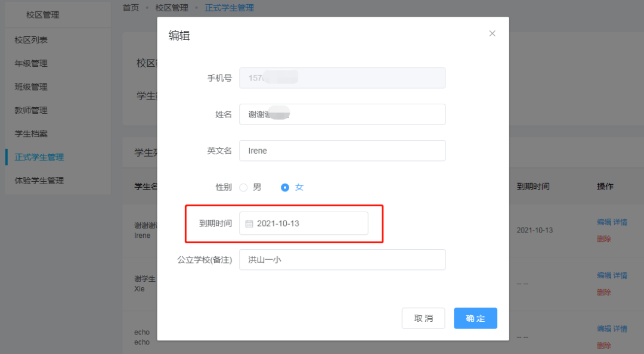Close the 编辑 dialog with the X icon

492,34
